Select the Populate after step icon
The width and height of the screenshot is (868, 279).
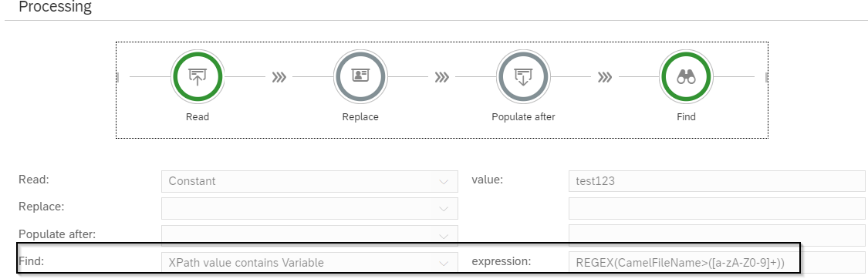tap(523, 77)
